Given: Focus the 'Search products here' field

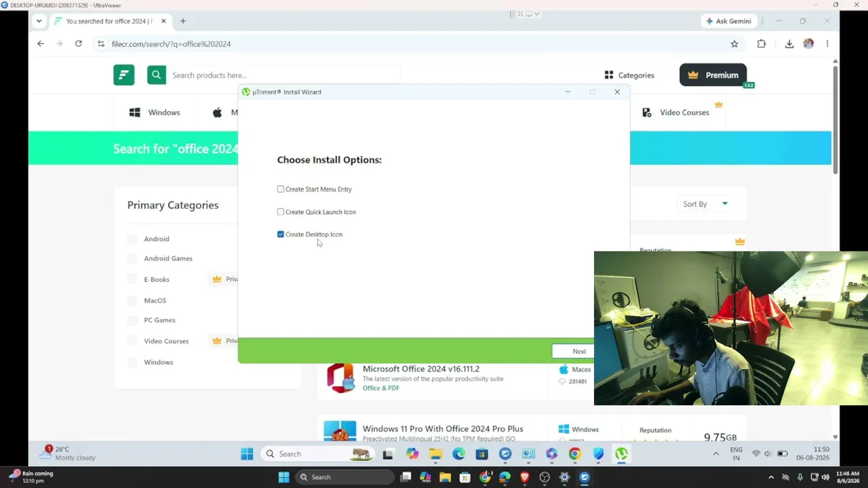Looking at the screenshot, I should tap(283, 75).
